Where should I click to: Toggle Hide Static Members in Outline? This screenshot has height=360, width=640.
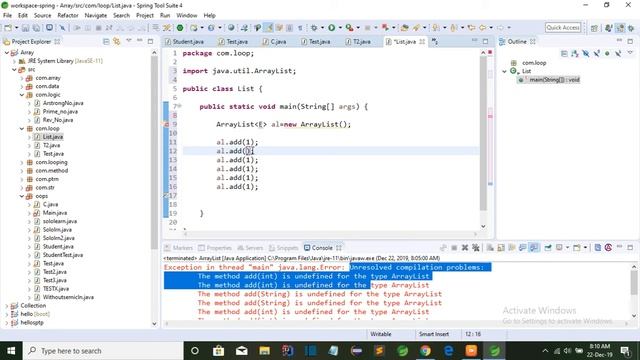pyautogui.click(x=597, y=53)
